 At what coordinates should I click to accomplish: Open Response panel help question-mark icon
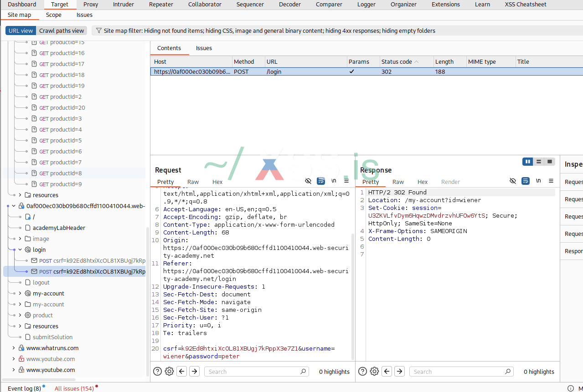pos(362,372)
